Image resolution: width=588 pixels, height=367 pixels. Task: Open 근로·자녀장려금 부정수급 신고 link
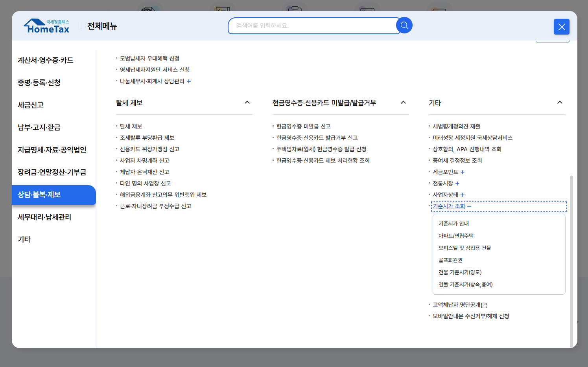point(155,206)
